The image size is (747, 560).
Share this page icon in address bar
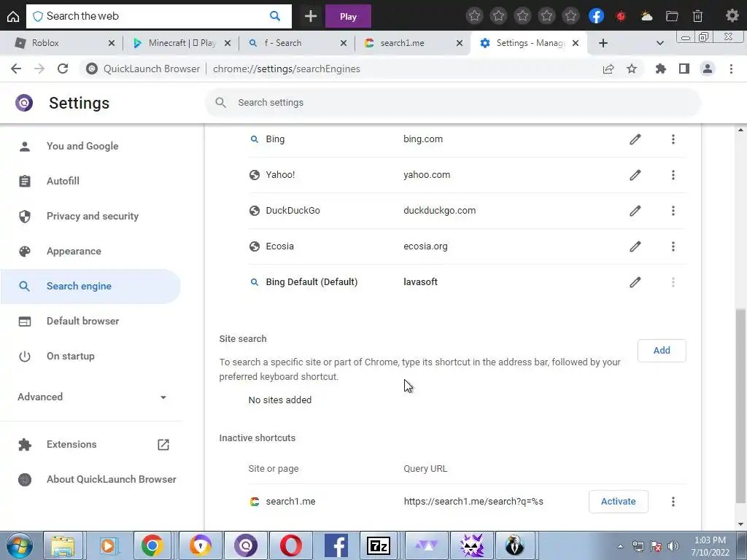tap(608, 69)
